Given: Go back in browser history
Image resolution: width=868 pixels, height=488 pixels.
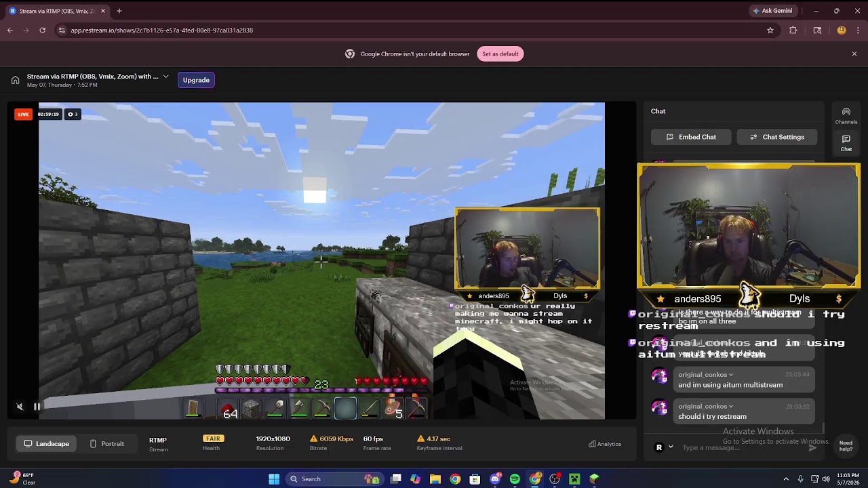Looking at the screenshot, I should point(10,30).
